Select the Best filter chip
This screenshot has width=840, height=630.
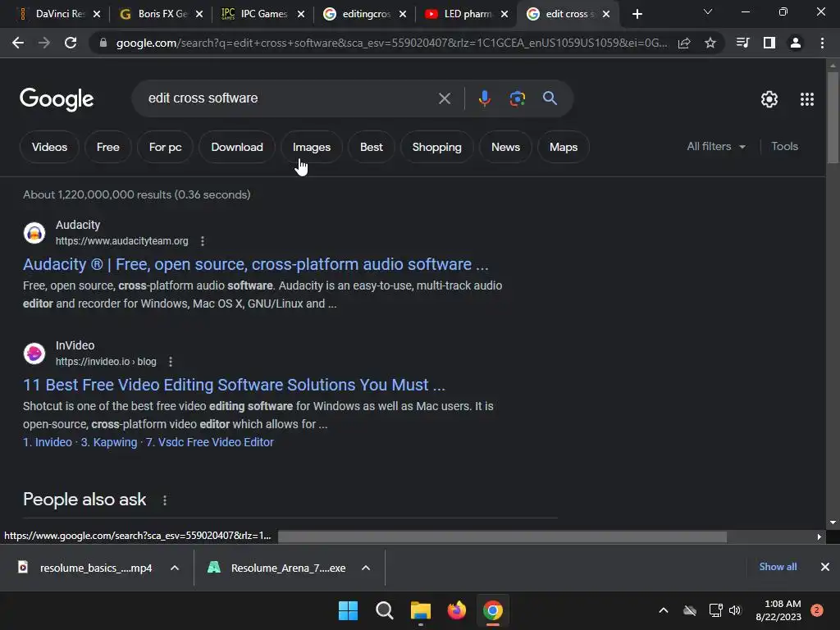(372, 147)
